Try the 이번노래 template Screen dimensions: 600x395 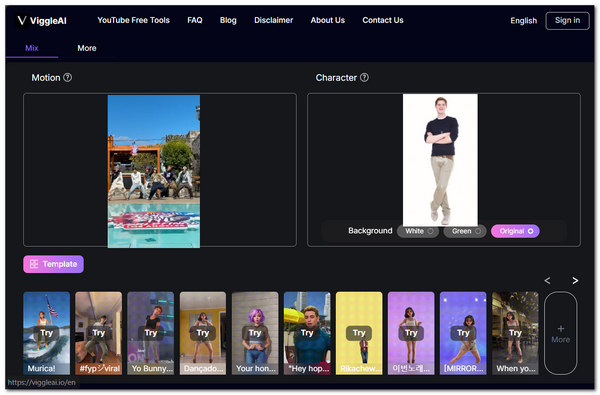coord(411,333)
